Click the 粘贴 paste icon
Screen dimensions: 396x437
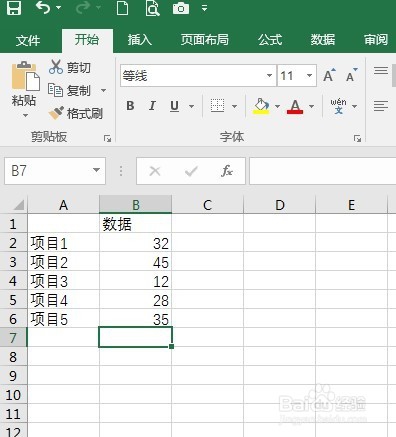coord(25,76)
